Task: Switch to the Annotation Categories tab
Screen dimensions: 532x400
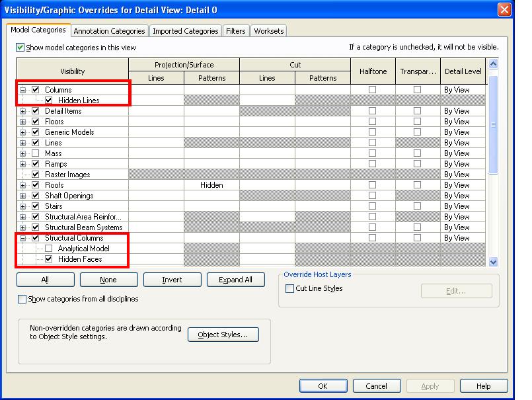Action: click(109, 31)
